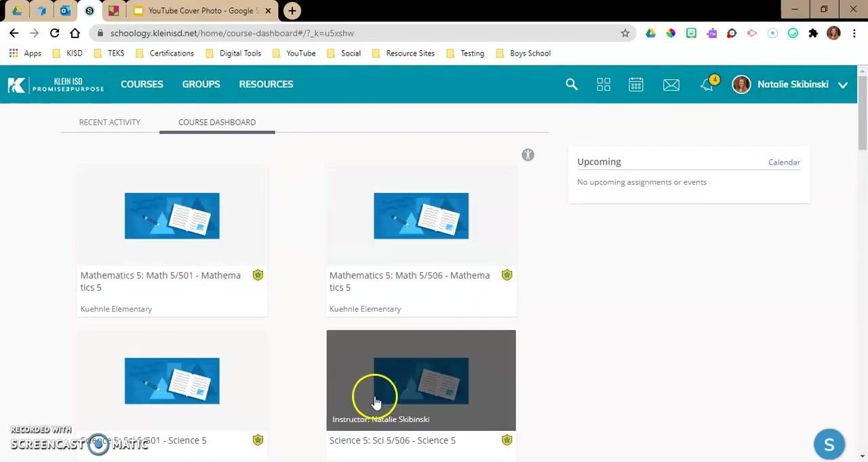Open the round S support button
868x462 pixels.
click(x=829, y=444)
